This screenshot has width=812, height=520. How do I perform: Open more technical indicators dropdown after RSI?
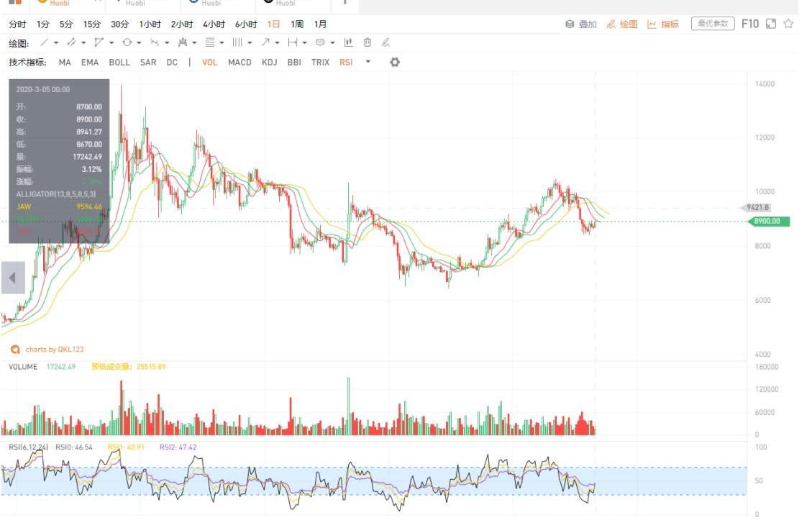(x=368, y=63)
